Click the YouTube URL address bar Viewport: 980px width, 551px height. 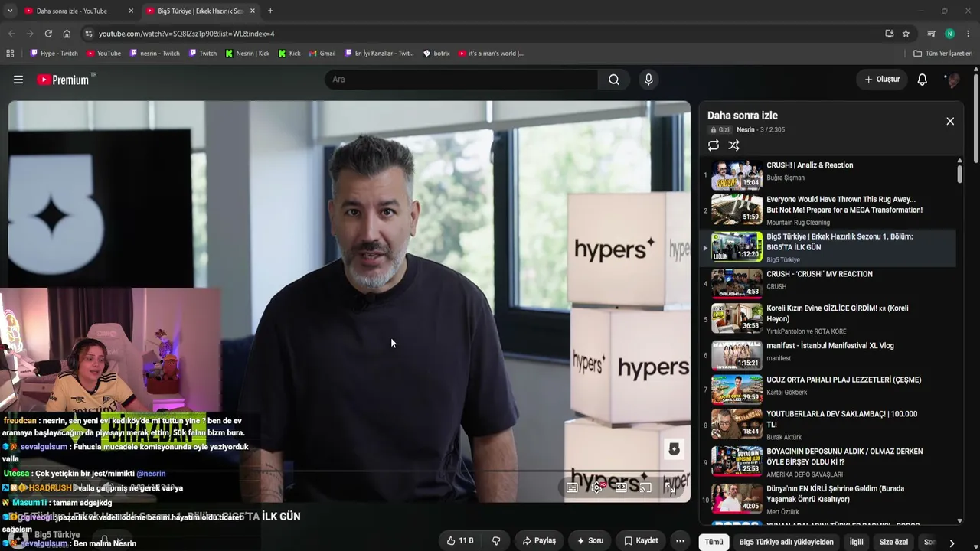(490, 34)
